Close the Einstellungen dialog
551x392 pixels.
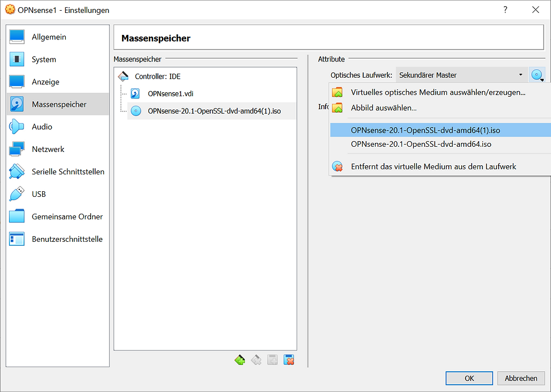point(535,10)
